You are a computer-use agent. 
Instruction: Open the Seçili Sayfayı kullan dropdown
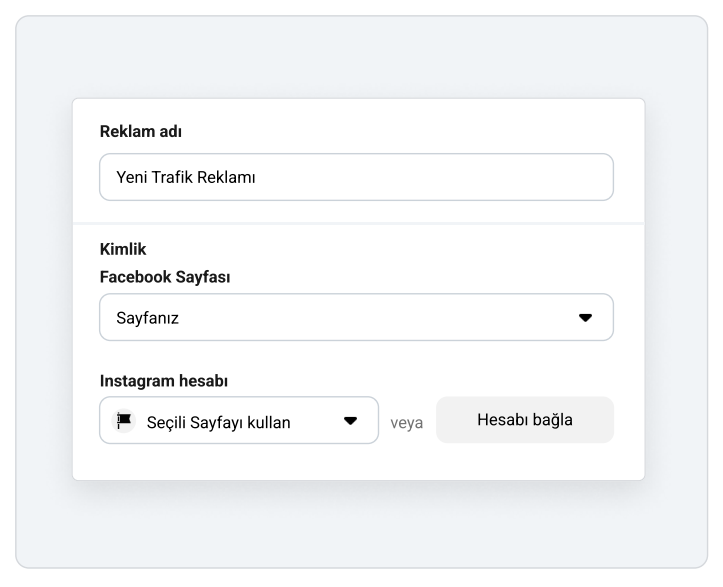click(x=239, y=420)
